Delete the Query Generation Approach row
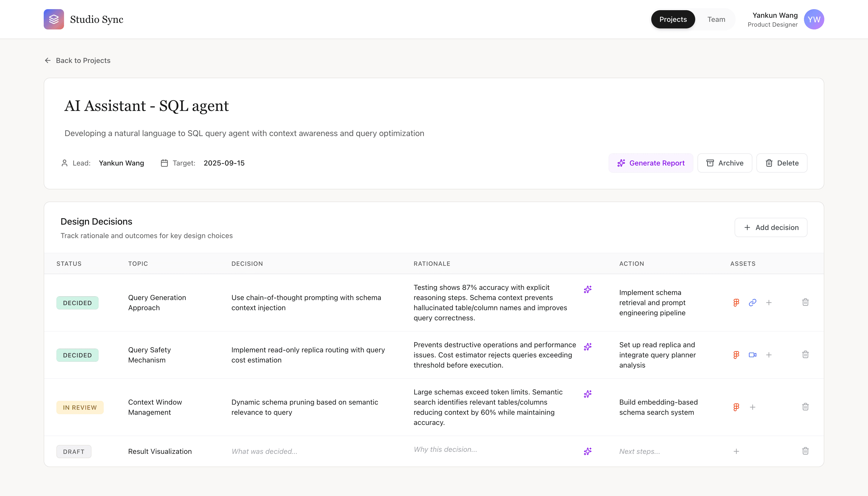This screenshot has width=868, height=496. click(x=805, y=302)
